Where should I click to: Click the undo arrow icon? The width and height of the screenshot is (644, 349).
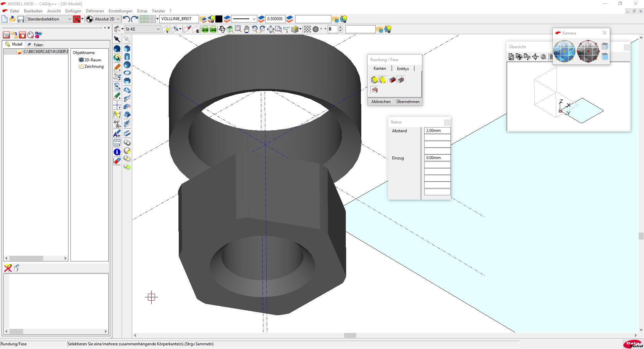[x=126, y=19]
